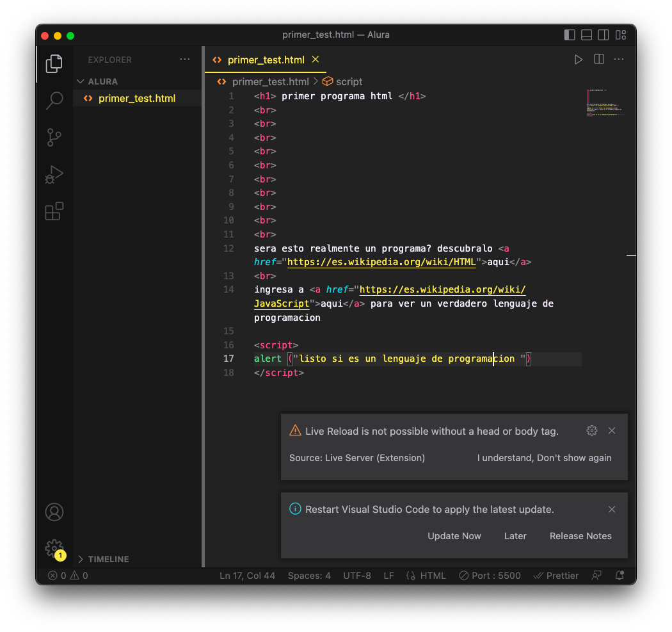Split the editor to the right
The height and width of the screenshot is (632, 672).
pyautogui.click(x=599, y=59)
